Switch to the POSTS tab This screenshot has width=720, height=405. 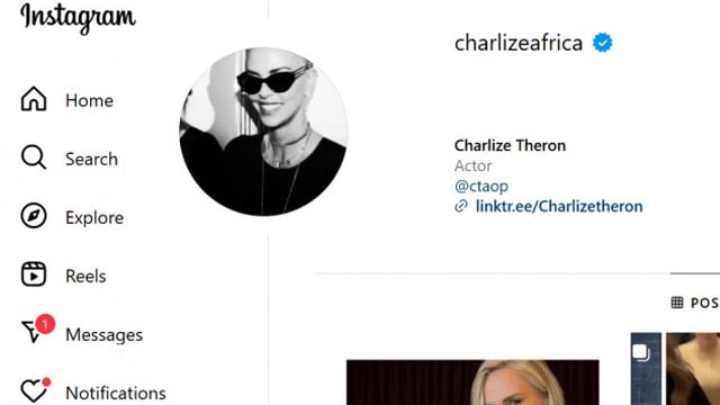pos(695,303)
